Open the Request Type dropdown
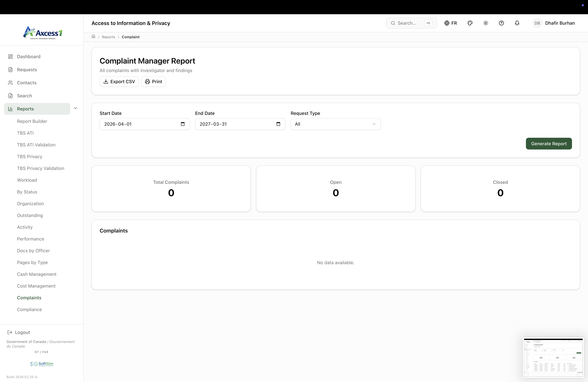Screen dimensions: 588x382 click(335, 124)
